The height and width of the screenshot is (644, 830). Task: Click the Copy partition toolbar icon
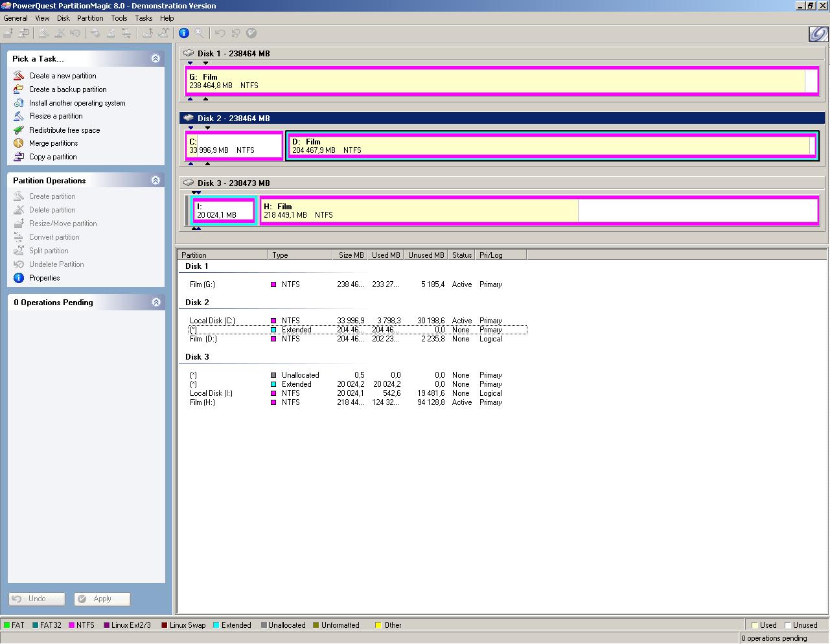click(23, 33)
